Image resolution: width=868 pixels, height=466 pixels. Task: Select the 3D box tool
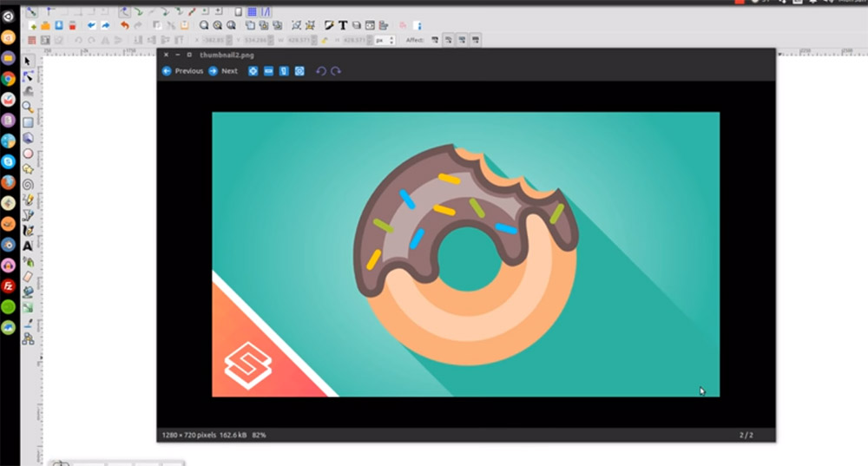tap(28, 138)
